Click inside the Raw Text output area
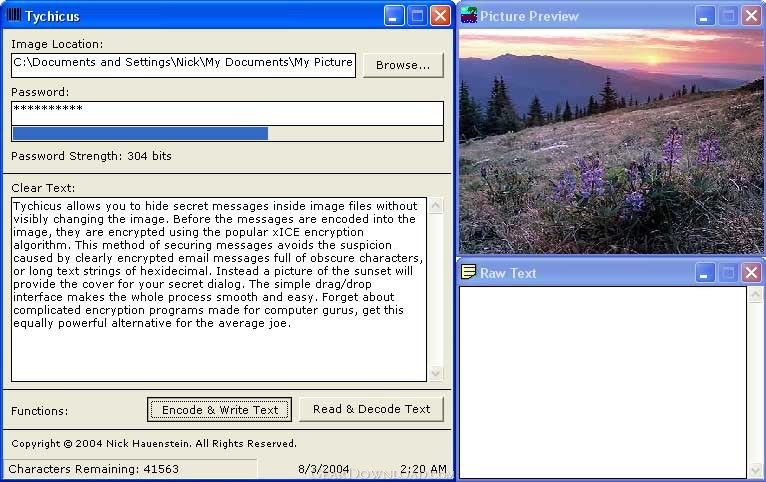Image resolution: width=766 pixels, height=482 pixels. pyautogui.click(x=603, y=382)
